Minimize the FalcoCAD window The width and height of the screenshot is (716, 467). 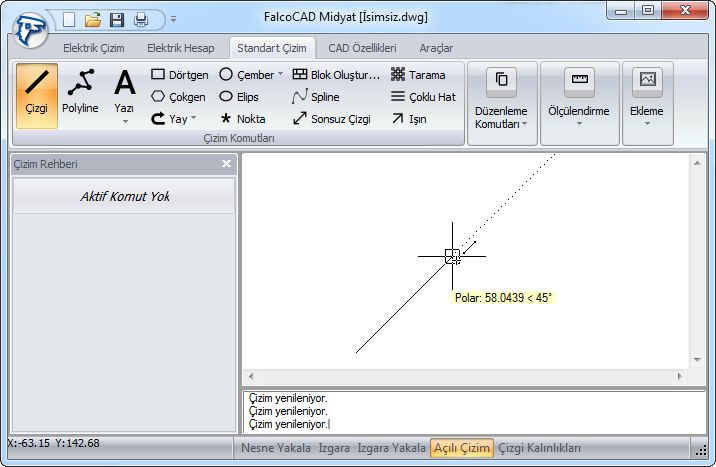coord(621,11)
